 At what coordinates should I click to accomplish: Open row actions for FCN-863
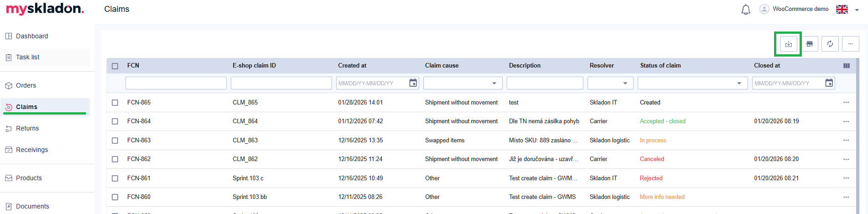[x=846, y=141]
